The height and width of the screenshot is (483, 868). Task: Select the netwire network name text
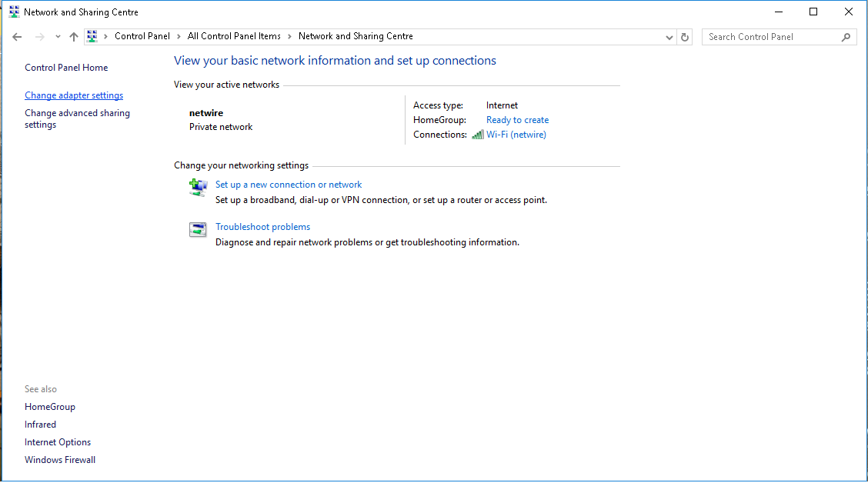pyautogui.click(x=206, y=113)
